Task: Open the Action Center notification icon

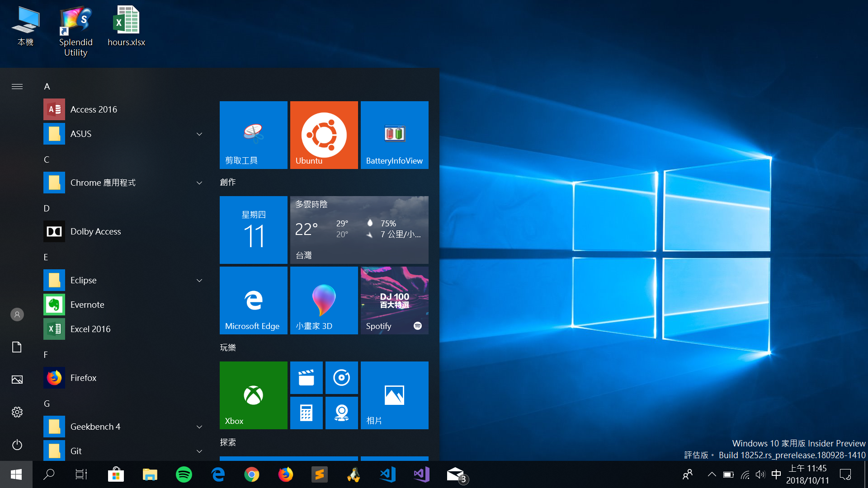Action: click(845, 474)
